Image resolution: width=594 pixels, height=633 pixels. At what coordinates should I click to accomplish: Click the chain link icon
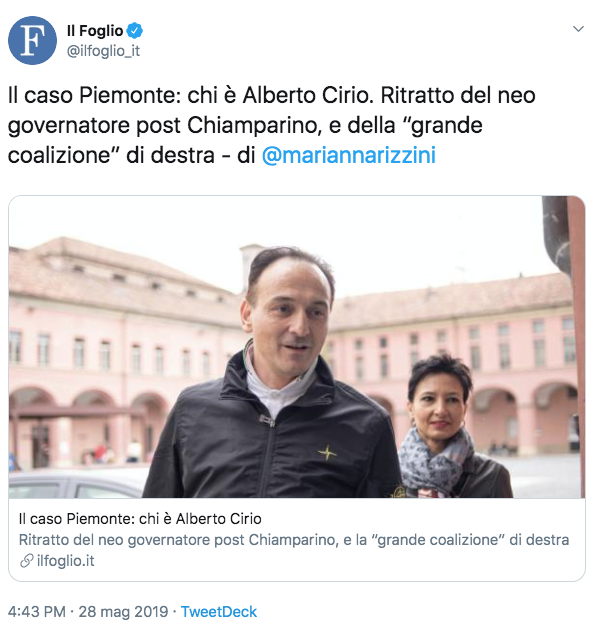26,561
